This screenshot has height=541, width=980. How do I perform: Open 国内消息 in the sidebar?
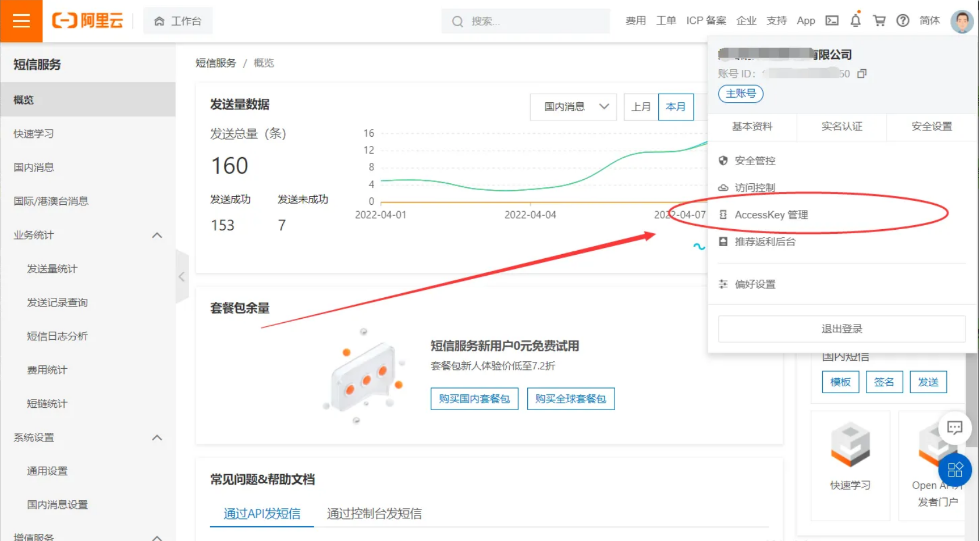point(87,167)
